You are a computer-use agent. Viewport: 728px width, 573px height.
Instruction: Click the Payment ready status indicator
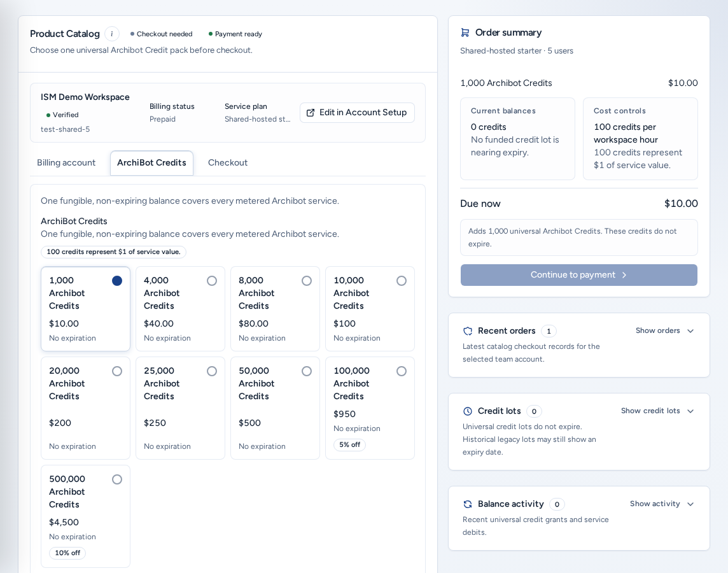point(235,34)
